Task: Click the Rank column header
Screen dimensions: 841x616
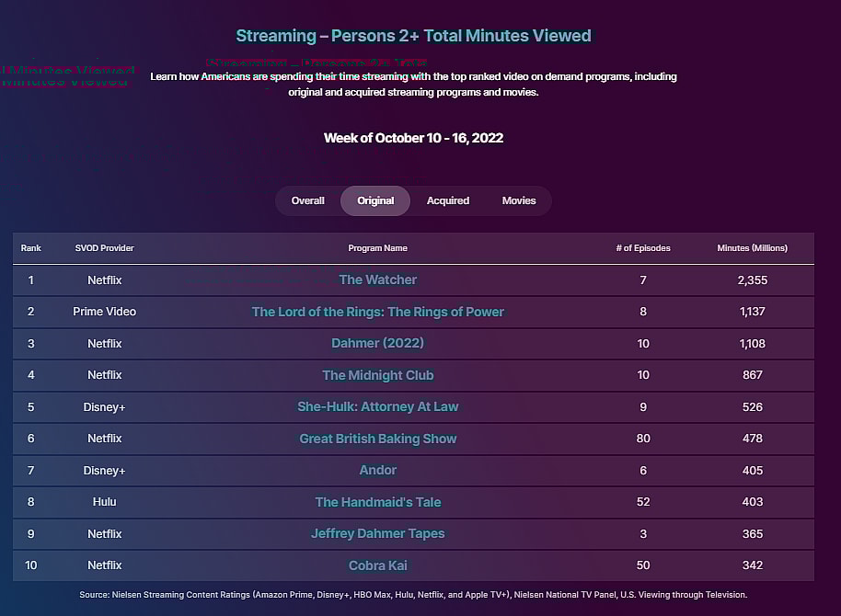Action: tap(31, 248)
